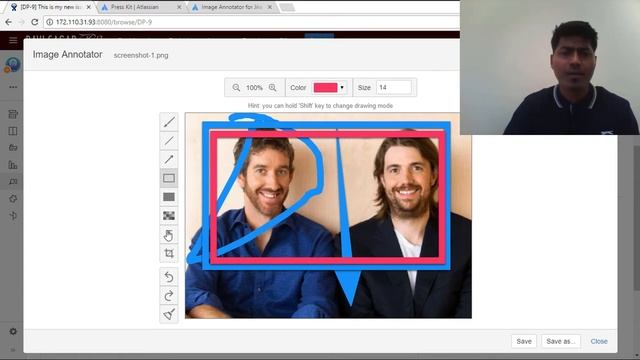Screen dimensions: 640x360
Task: Open the backlog icon in Jira sidebar
Action: point(13,114)
